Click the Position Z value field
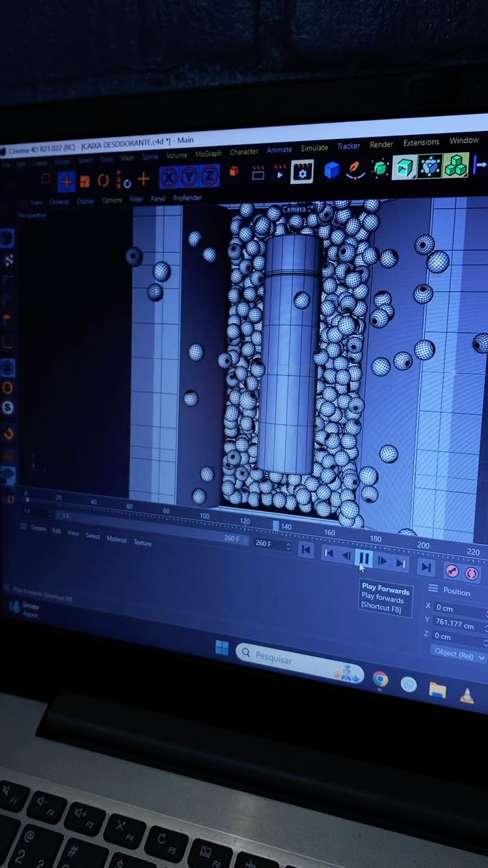 [x=460, y=637]
